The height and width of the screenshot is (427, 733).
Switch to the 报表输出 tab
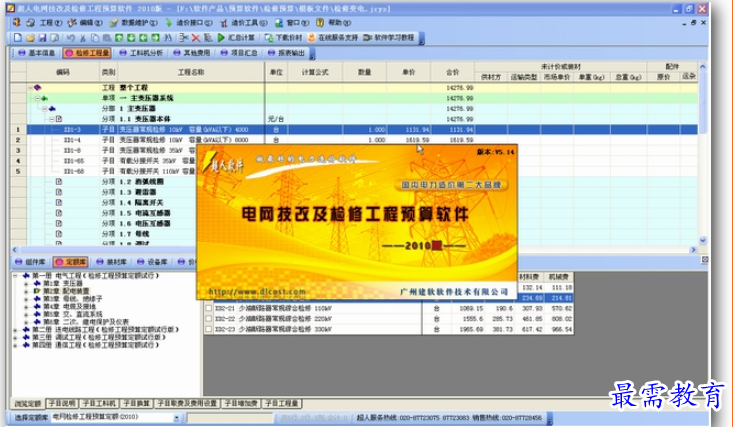point(287,53)
